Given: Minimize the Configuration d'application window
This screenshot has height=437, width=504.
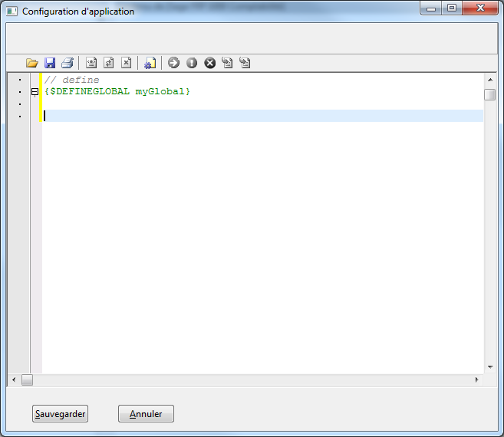Looking at the screenshot, I should point(431,8).
